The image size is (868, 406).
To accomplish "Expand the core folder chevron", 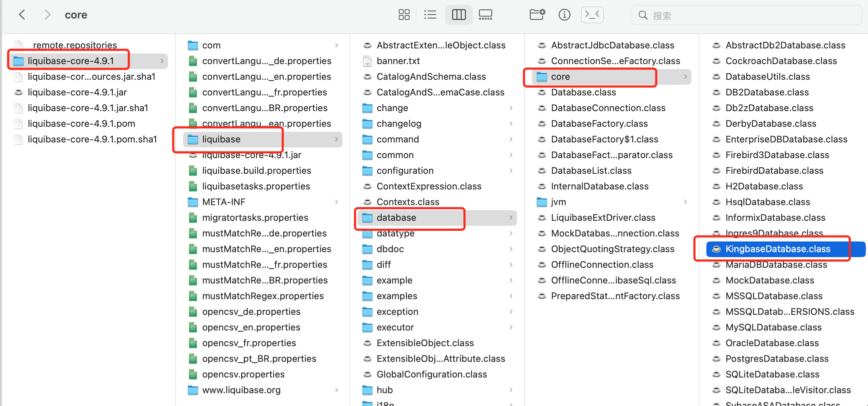I will [685, 77].
